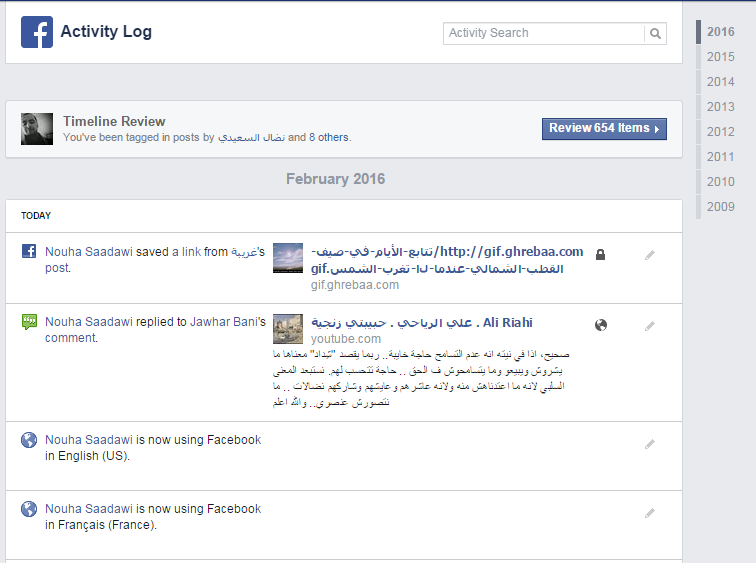Click the YouTube video thumbnail image
Image resolution: width=756 pixels, height=563 pixels.
(x=288, y=329)
